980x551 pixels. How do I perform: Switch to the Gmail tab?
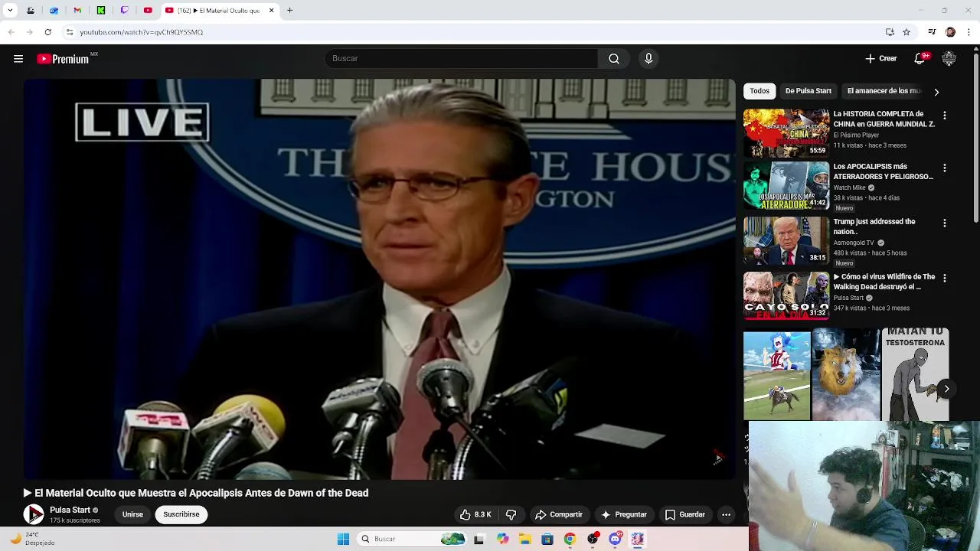pyautogui.click(x=77, y=11)
